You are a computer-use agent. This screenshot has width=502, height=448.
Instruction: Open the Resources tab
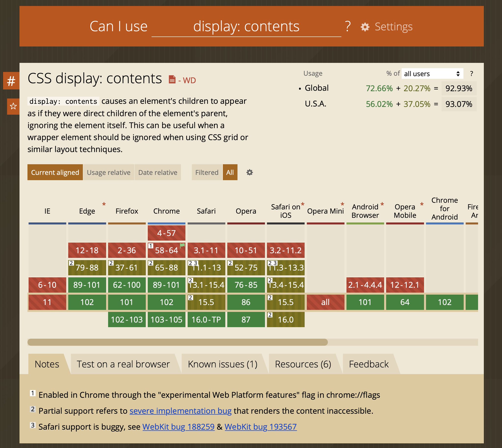[303, 364]
